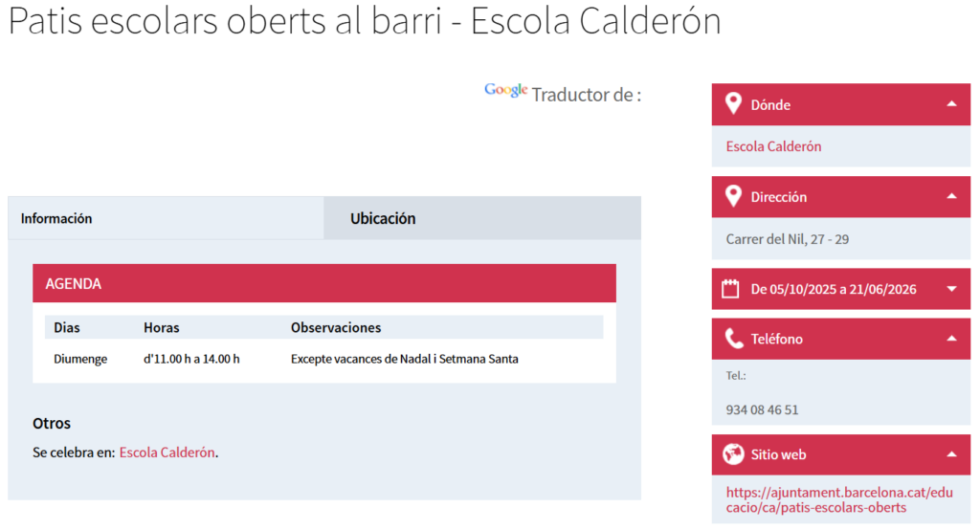The height and width of the screenshot is (530, 980).
Task: Click the map pin icon beside Dirección
Action: point(733,197)
